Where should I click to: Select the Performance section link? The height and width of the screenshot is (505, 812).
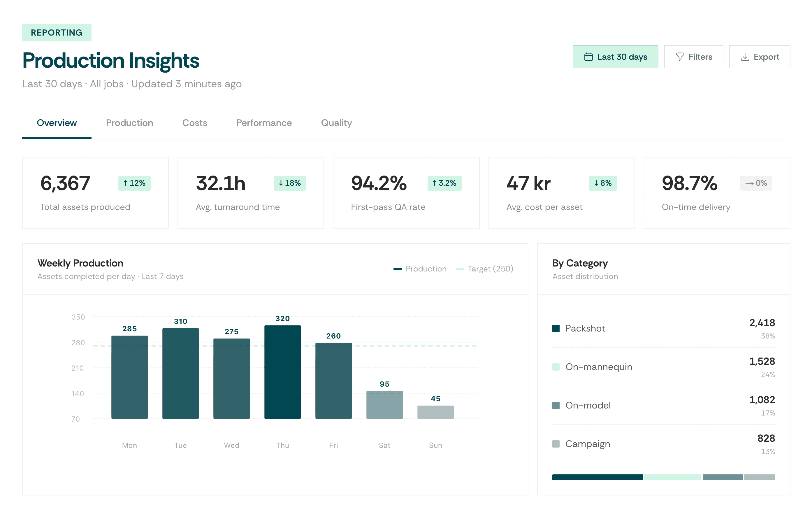264,123
